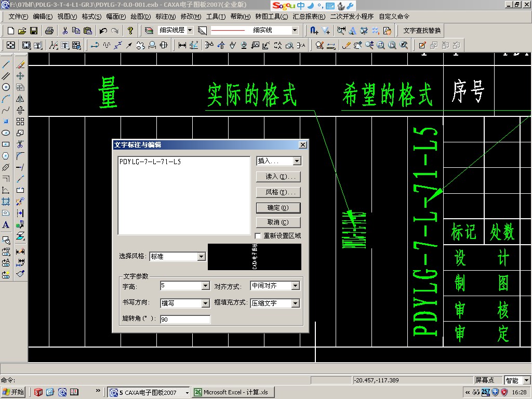Select the Mirror tool
The image size is (532, 399).
click(20, 99)
